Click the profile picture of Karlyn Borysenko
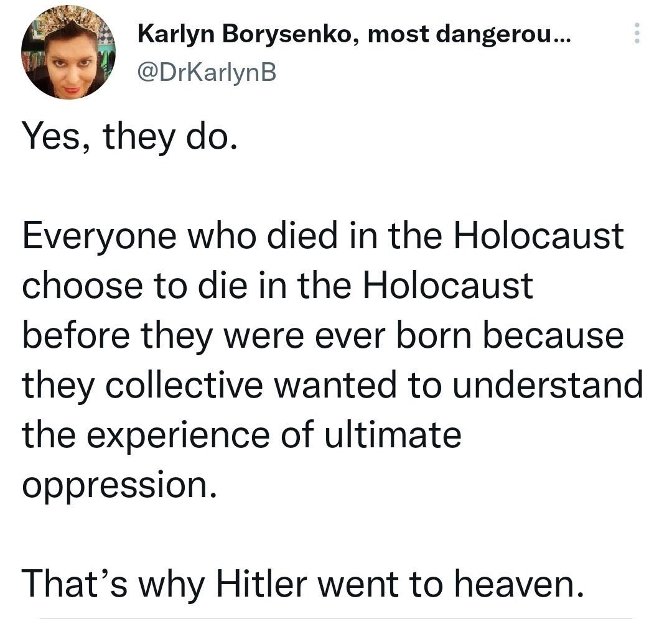 click(72, 53)
